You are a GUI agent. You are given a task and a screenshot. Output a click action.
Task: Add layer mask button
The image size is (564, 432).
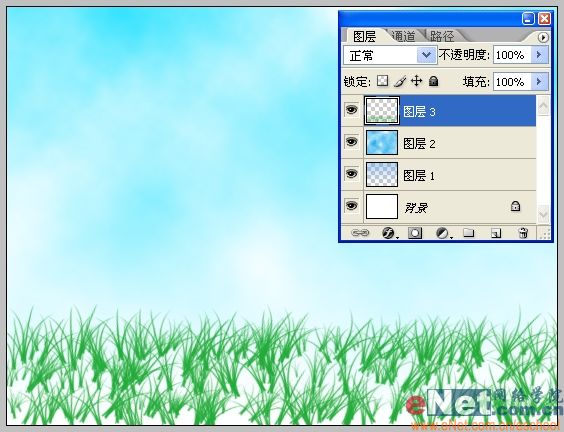(x=415, y=233)
